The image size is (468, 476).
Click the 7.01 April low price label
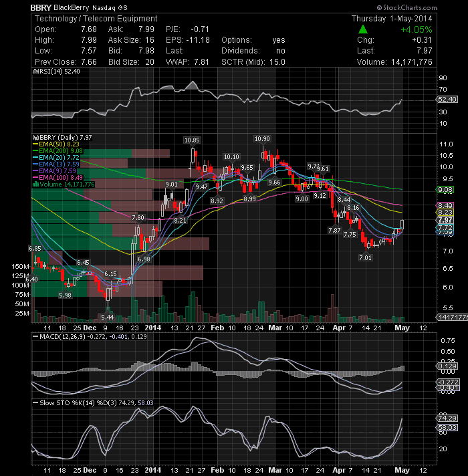(365, 258)
